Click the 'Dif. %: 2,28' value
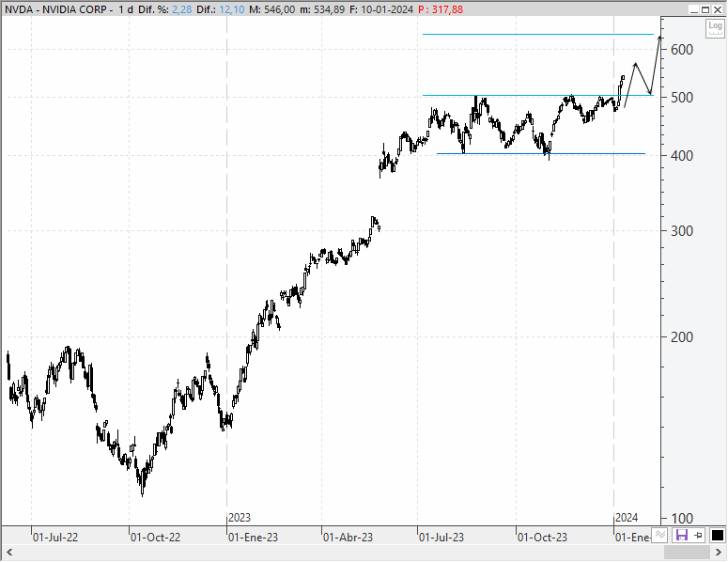The width and height of the screenshot is (728, 562). pos(164,9)
